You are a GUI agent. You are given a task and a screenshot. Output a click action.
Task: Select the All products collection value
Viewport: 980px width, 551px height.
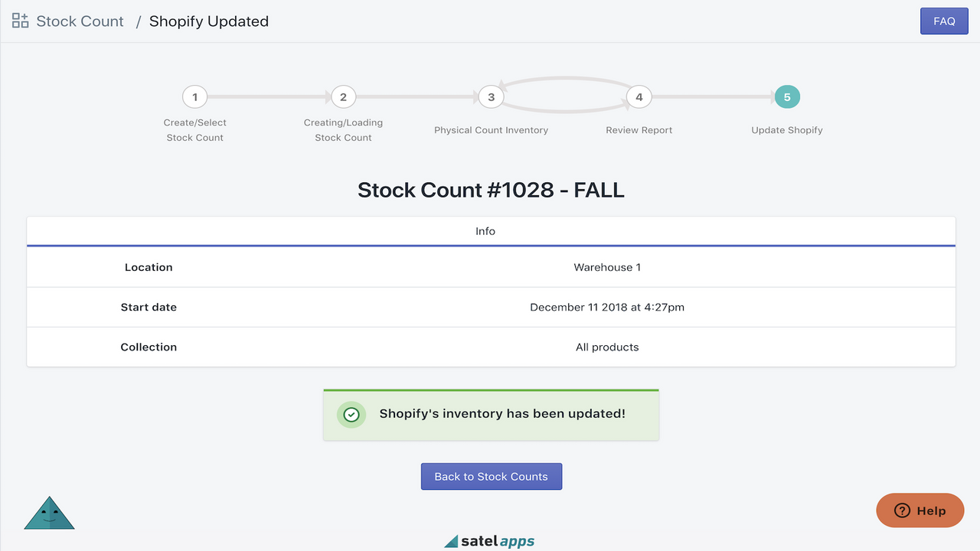coord(607,347)
